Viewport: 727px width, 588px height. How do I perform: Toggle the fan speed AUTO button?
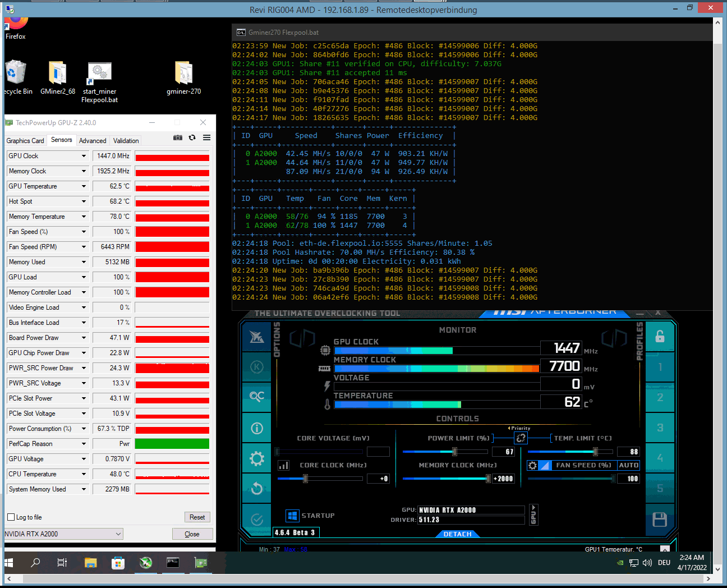pyautogui.click(x=629, y=465)
